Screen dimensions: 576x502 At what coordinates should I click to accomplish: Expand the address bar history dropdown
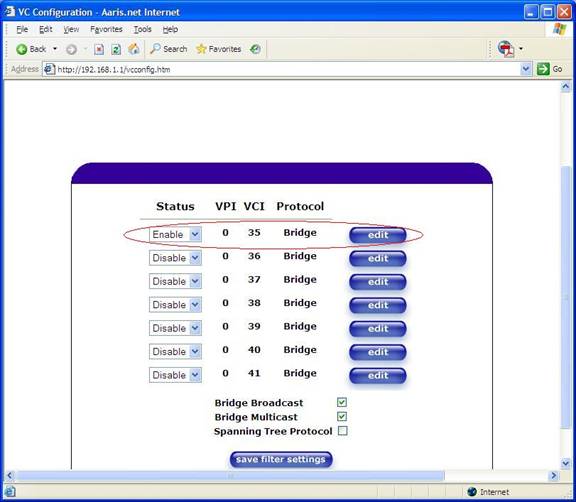(x=526, y=69)
